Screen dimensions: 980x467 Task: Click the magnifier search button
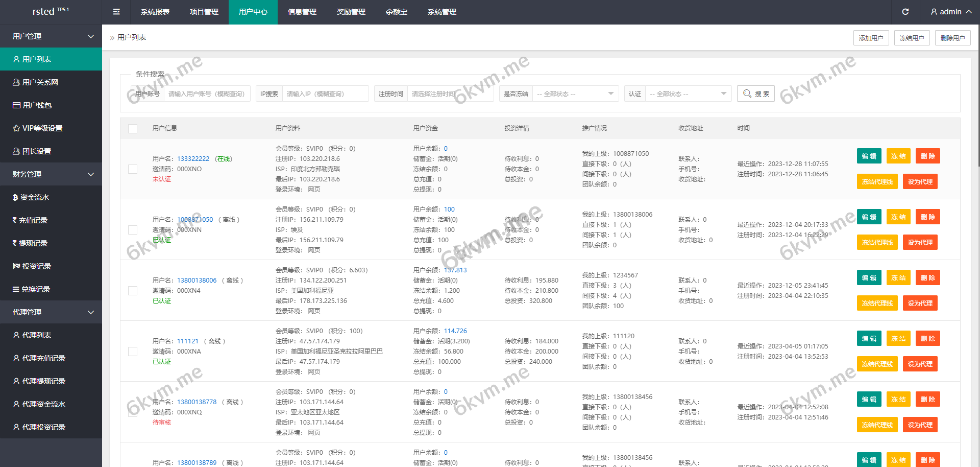click(755, 94)
